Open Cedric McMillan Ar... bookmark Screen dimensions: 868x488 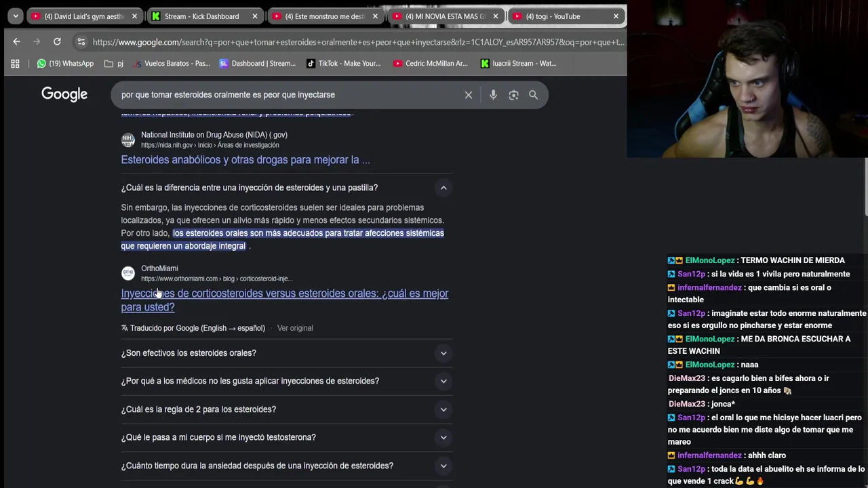tap(431, 64)
